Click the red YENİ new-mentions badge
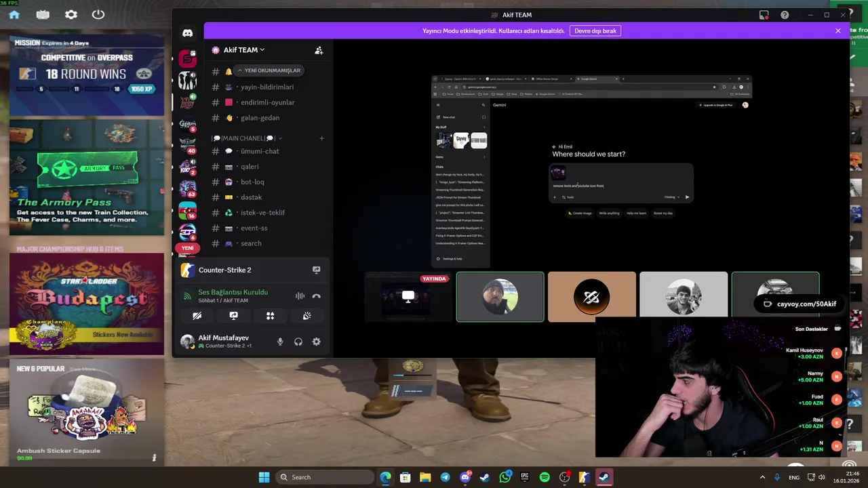Screen dimensions: 868x488 (187, 248)
